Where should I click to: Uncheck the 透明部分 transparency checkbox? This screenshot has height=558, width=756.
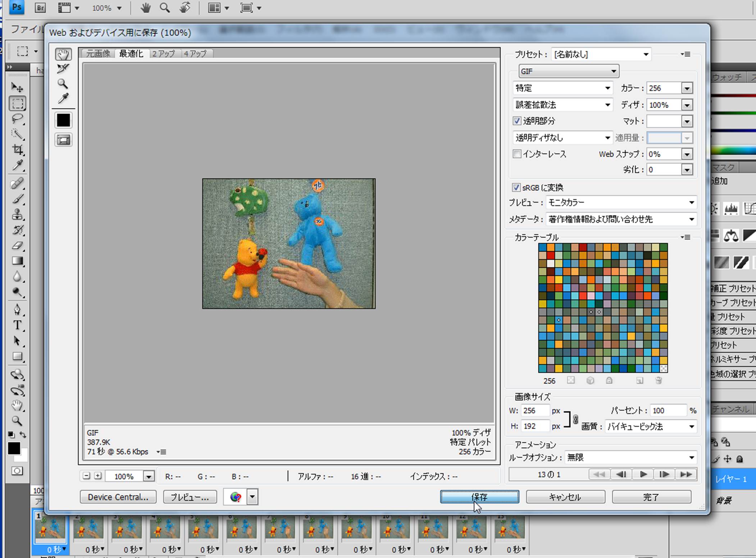click(x=517, y=121)
